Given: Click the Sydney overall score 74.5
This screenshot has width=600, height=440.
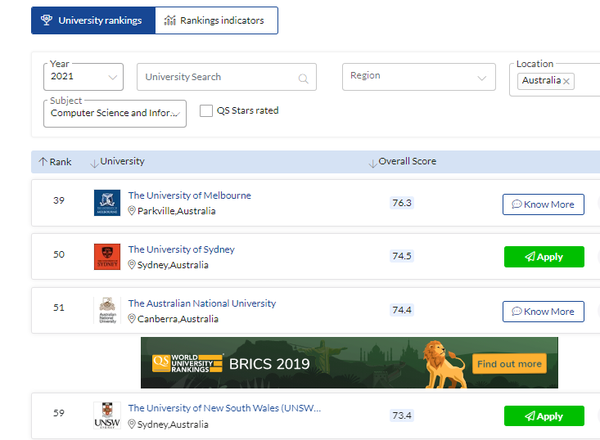Looking at the screenshot, I should (402, 256).
